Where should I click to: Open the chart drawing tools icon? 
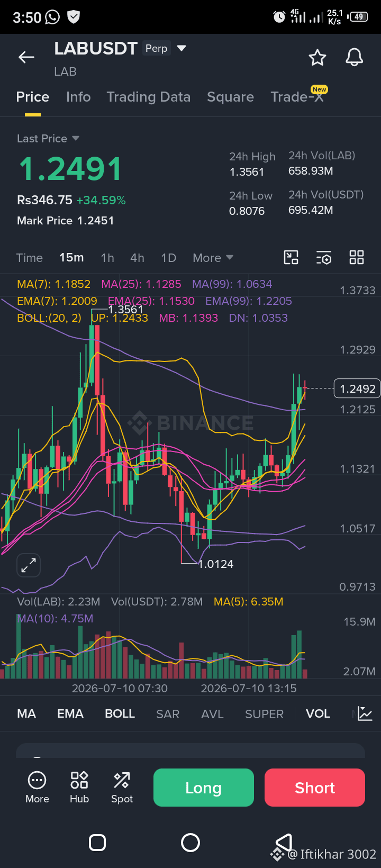pos(291,257)
